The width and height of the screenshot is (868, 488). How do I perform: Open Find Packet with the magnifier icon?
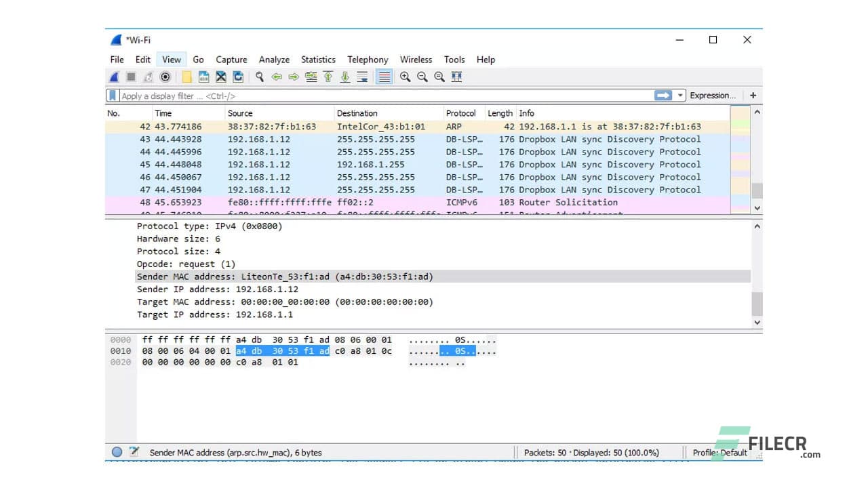[x=259, y=77]
